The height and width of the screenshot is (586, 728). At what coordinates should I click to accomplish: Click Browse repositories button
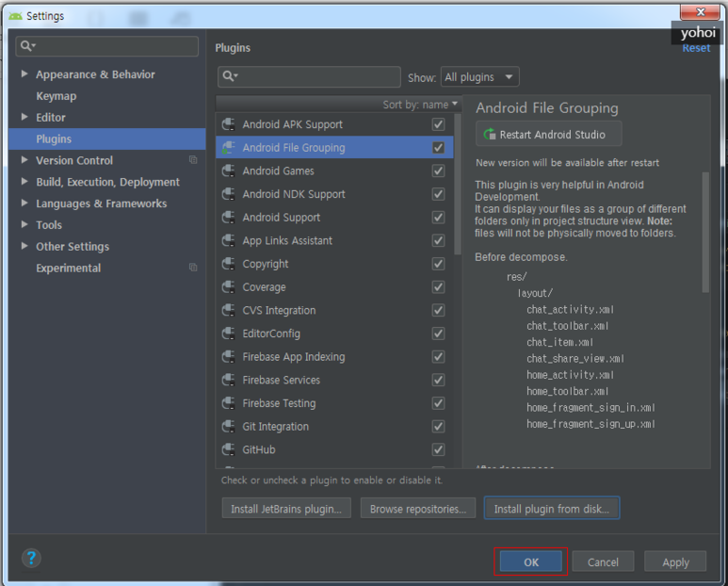[418, 509]
